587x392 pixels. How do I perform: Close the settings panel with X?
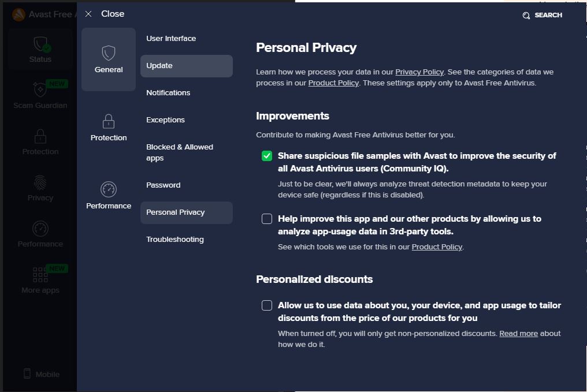coord(88,14)
